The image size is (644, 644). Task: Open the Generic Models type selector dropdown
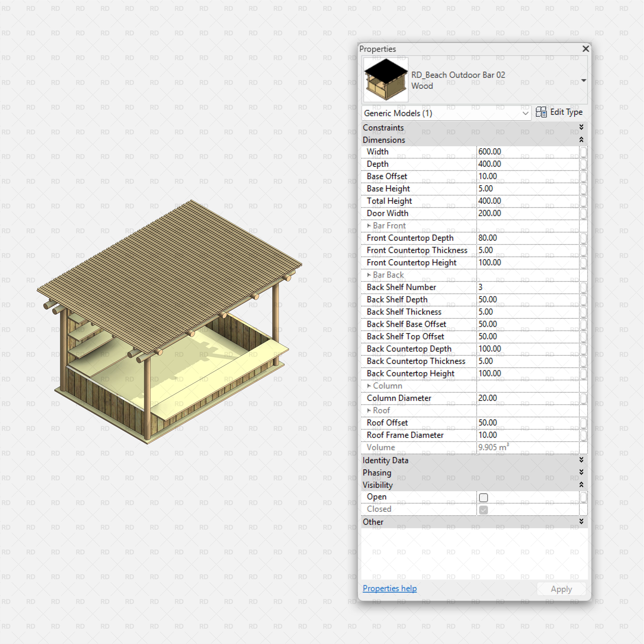[525, 113]
